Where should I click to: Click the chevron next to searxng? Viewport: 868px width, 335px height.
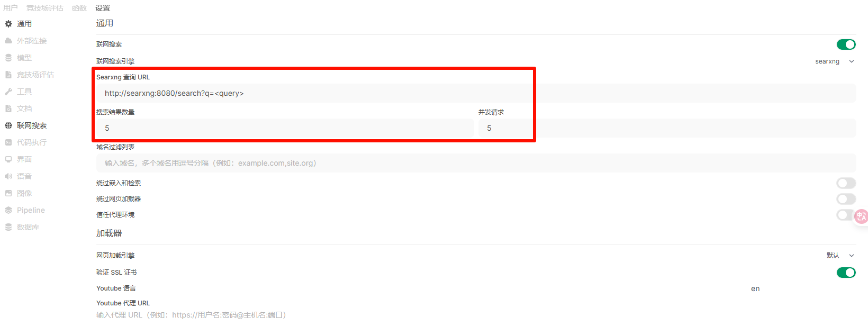tap(852, 61)
